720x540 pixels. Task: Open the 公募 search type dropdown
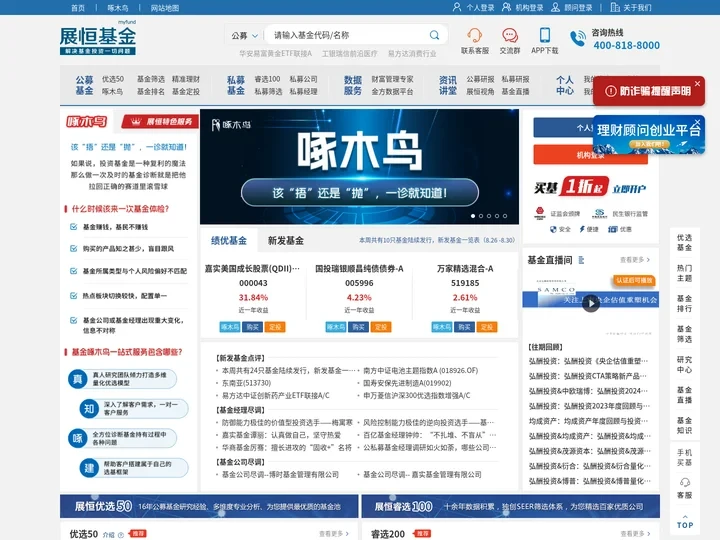click(244, 35)
